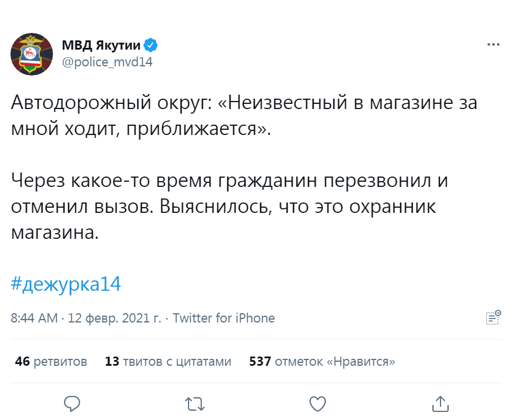The width and height of the screenshot is (512, 420).
Task: Follow the #дежурка14 hashtag link
Action: pyautogui.click(x=66, y=284)
